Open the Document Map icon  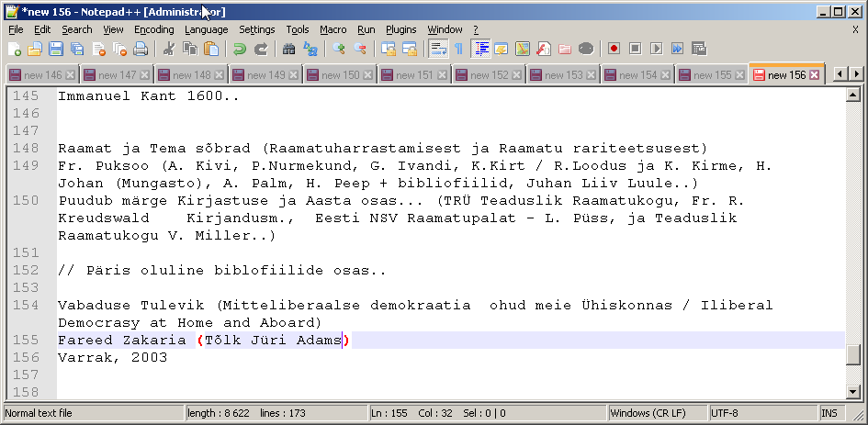point(522,49)
